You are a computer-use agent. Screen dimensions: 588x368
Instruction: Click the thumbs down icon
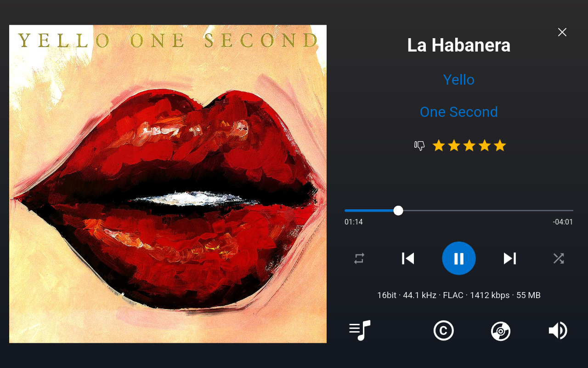point(419,146)
